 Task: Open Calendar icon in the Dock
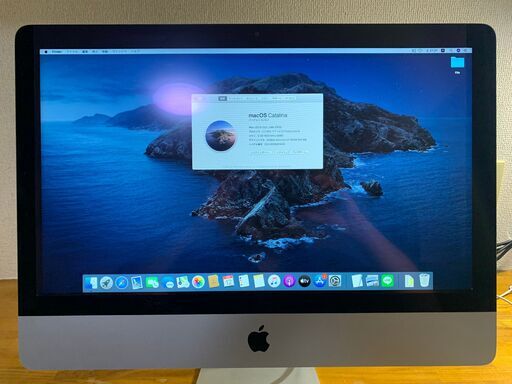(x=228, y=281)
